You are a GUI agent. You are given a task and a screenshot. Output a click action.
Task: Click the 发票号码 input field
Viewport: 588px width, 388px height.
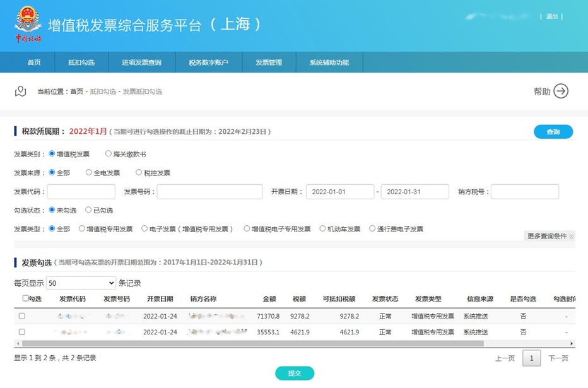tap(209, 192)
